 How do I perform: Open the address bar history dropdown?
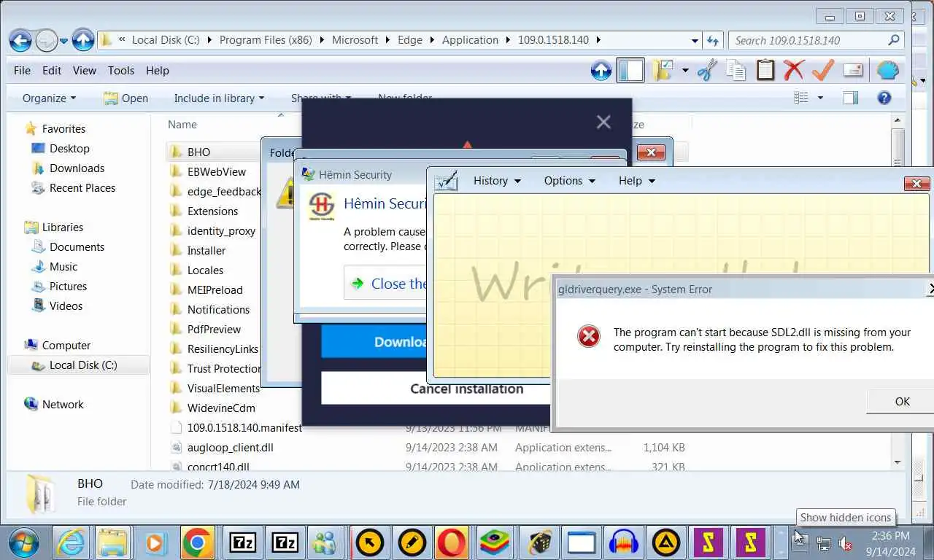click(695, 40)
